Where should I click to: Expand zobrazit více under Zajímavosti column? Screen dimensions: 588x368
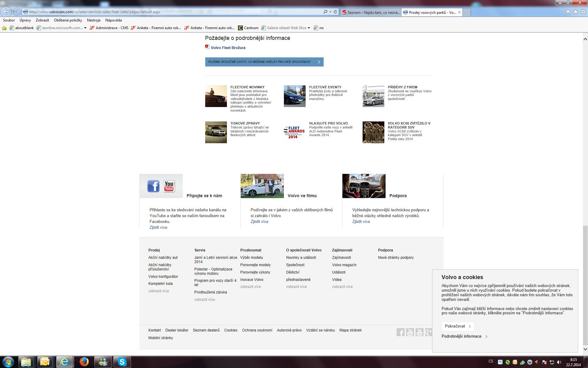342,287
